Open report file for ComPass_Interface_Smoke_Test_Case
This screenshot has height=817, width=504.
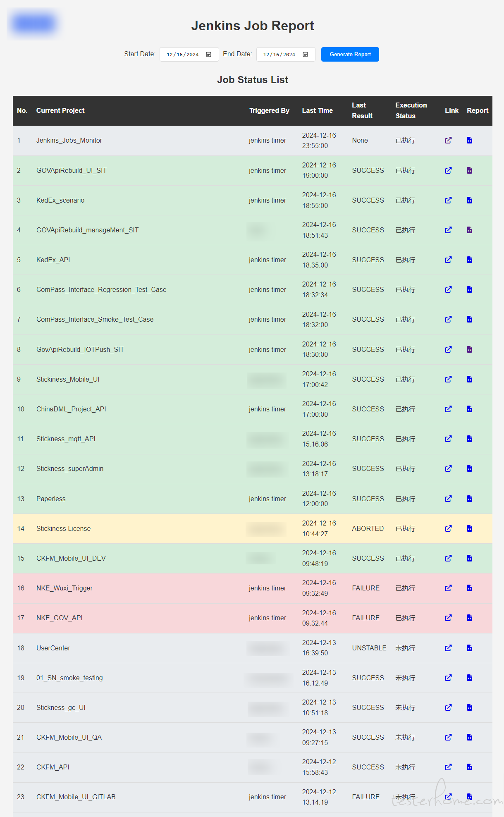[469, 319]
